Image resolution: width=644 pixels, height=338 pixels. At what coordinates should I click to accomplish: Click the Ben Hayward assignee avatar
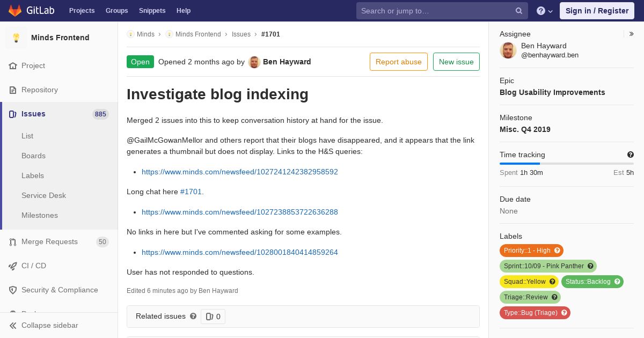click(x=508, y=50)
